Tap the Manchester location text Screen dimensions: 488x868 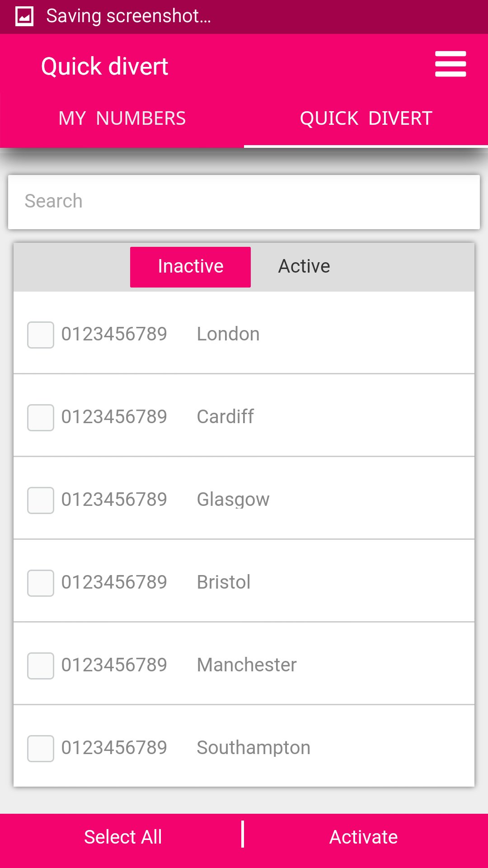click(x=247, y=665)
